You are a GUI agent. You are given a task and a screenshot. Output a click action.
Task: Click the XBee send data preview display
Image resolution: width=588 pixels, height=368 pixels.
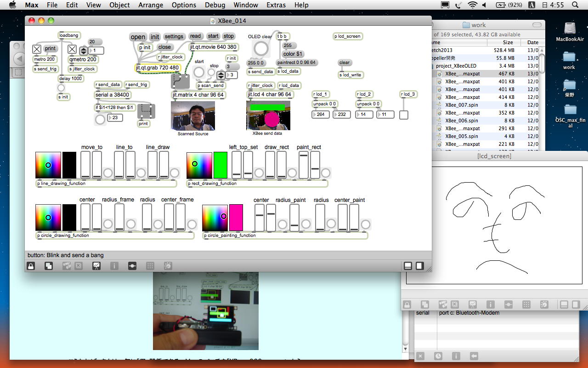point(268,116)
